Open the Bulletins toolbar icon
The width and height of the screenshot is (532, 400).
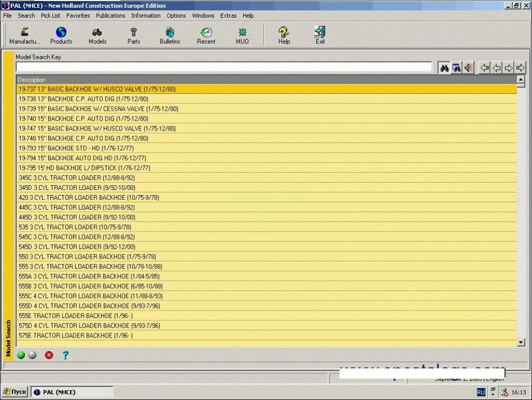point(170,32)
